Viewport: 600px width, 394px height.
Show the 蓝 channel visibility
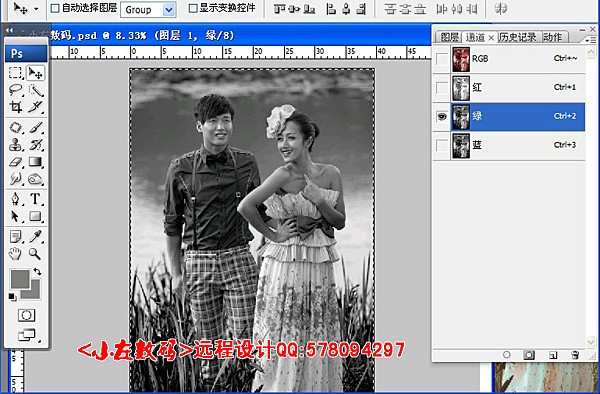(442, 145)
